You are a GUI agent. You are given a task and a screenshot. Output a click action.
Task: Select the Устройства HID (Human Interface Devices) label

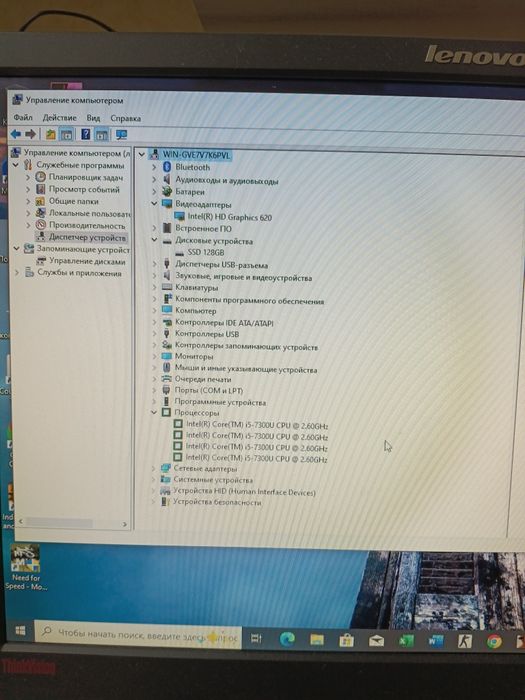[244, 492]
